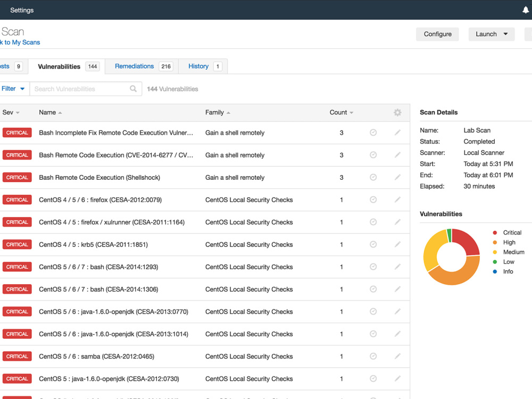
Task: Sort by Name column
Action: pyautogui.click(x=50, y=112)
